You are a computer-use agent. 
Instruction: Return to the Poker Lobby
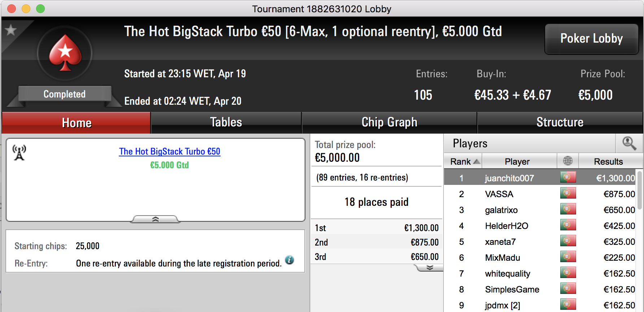[x=591, y=39]
